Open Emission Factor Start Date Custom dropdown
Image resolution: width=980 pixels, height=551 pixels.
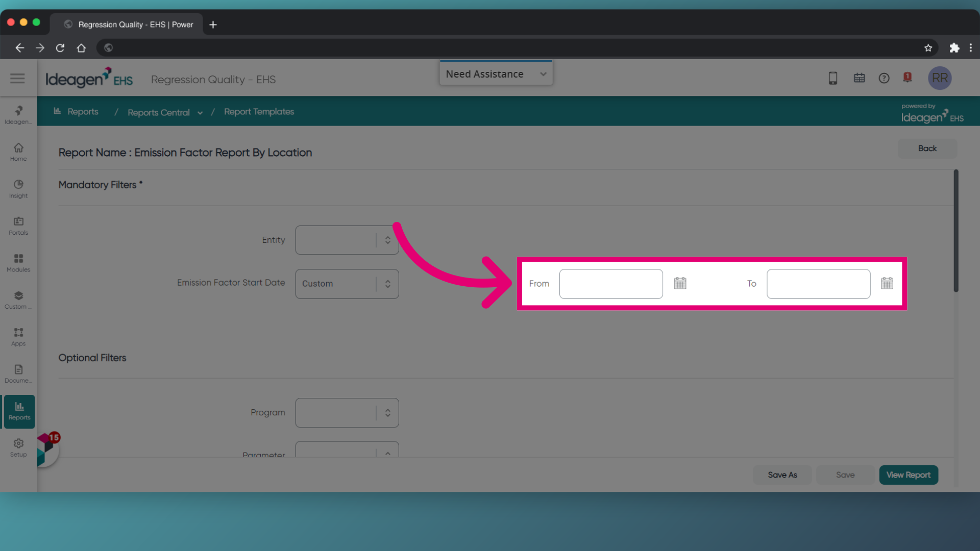[347, 284]
